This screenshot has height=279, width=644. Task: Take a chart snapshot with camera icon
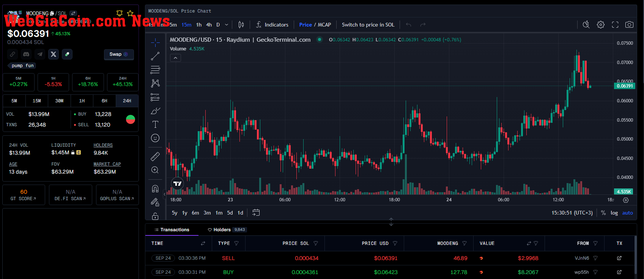click(629, 25)
